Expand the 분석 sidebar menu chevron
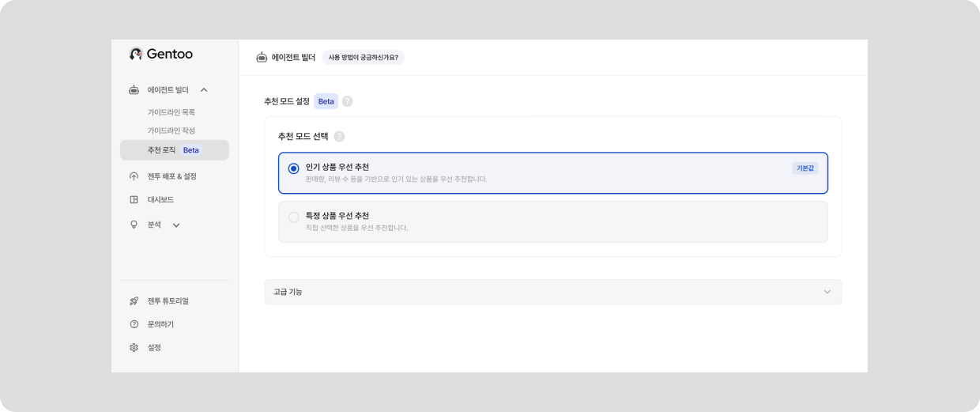The width and height of the screenshot is (980, 412). coord(176,225)
